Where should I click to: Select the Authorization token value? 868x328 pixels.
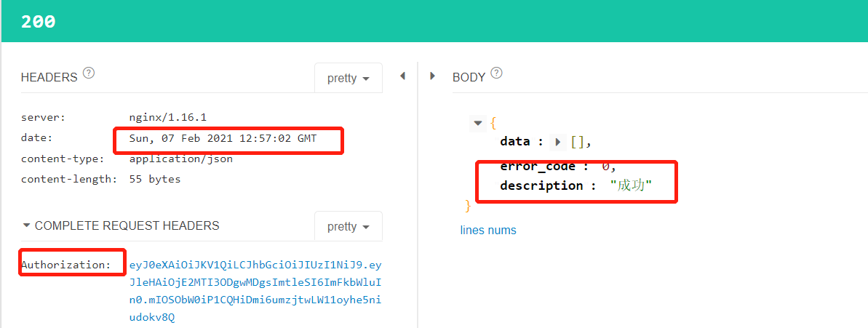[255, 291]
